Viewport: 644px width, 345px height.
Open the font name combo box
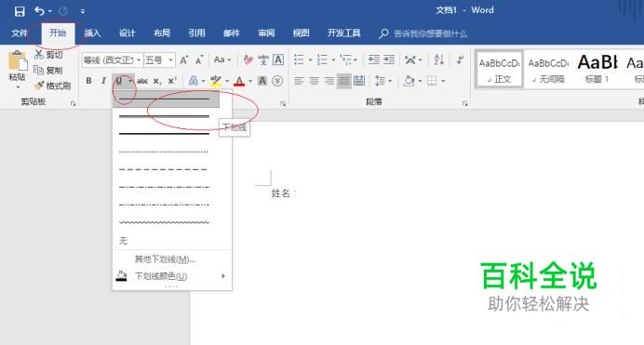click(112, 60)
